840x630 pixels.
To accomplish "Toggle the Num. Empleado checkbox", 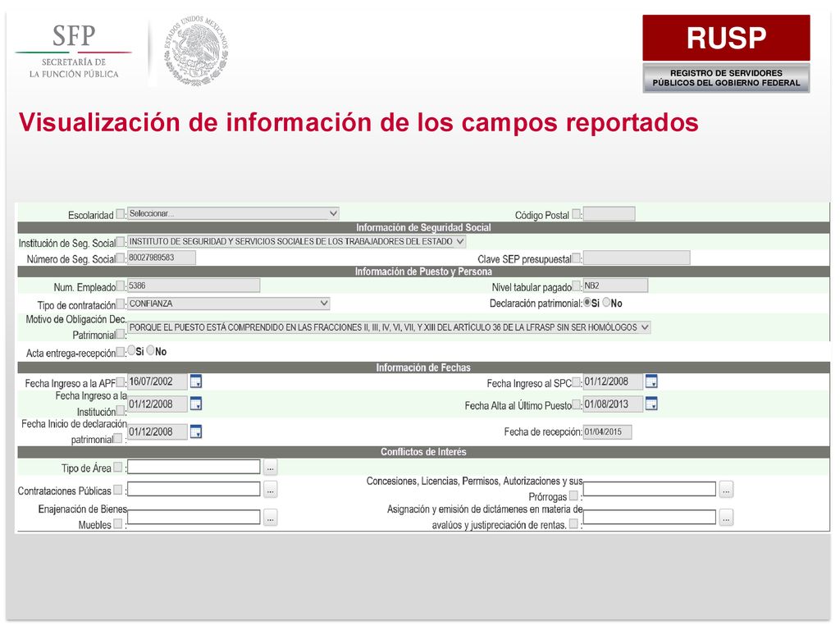I will pyautogui.click(x=121, y=285).
